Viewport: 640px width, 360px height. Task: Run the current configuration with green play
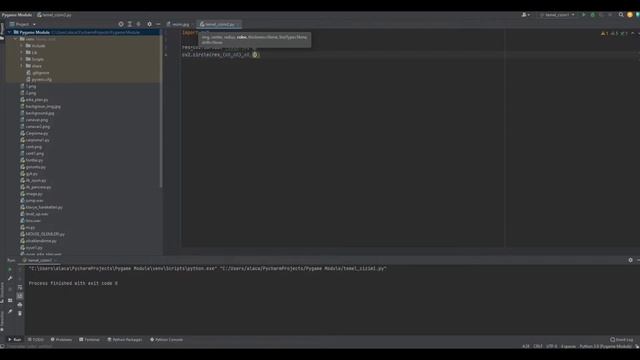point(584,15)
